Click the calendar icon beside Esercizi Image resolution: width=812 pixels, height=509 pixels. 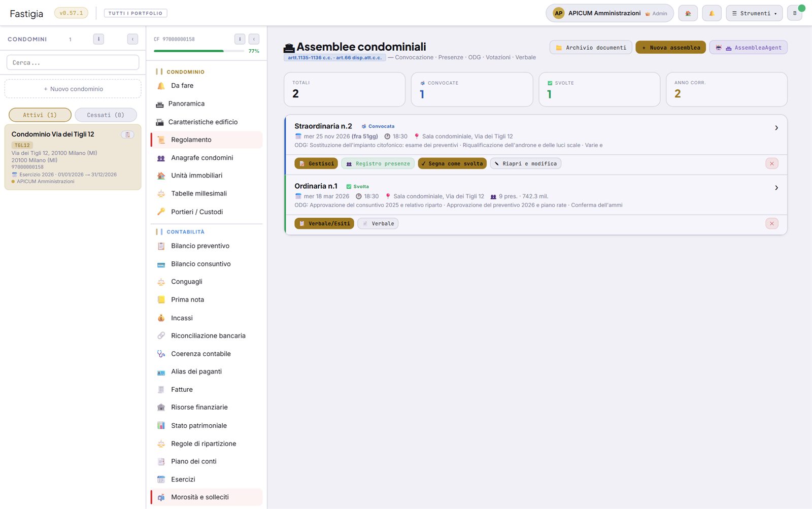pos(161,479)
